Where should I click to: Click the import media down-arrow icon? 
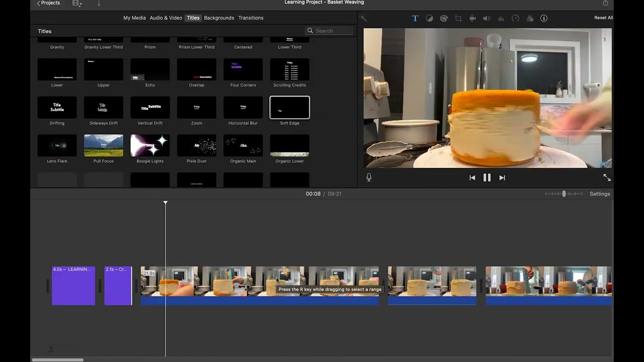(99, 3)
